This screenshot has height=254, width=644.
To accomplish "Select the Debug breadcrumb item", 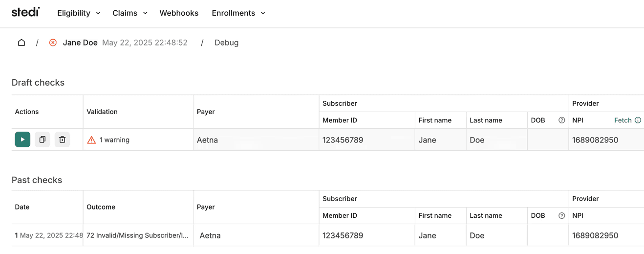I will pyautogui.click(x=227, y=43).
